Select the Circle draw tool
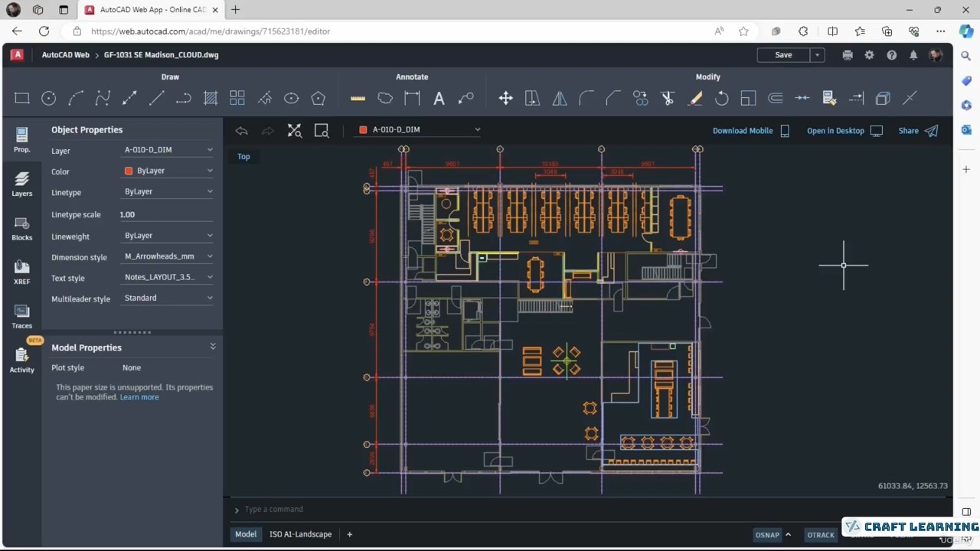The image size is (980, 551). [48, 98]
